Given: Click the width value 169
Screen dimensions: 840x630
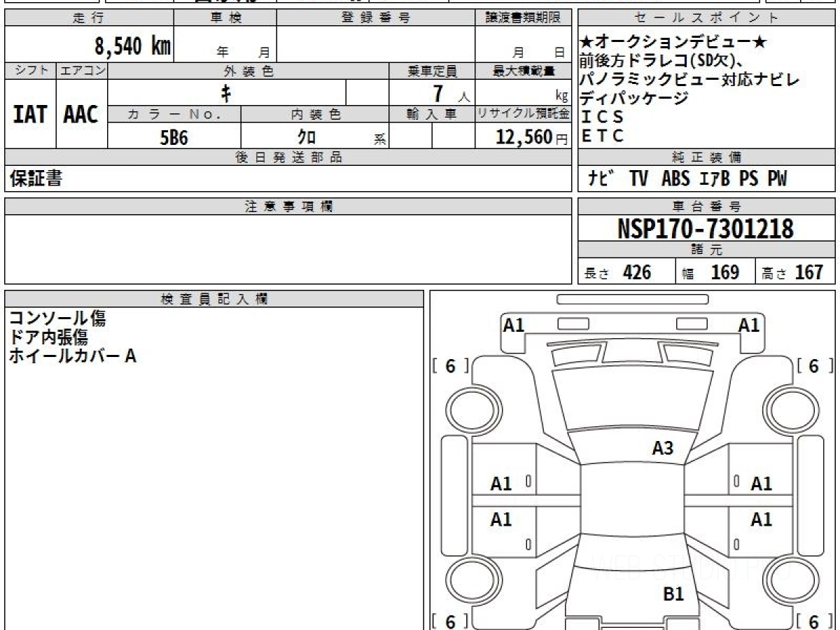Looking at the screenshot, I should click(724, 272).
